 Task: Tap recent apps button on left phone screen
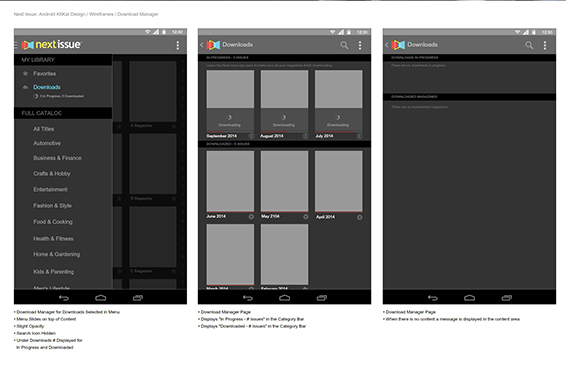[138, 298]
